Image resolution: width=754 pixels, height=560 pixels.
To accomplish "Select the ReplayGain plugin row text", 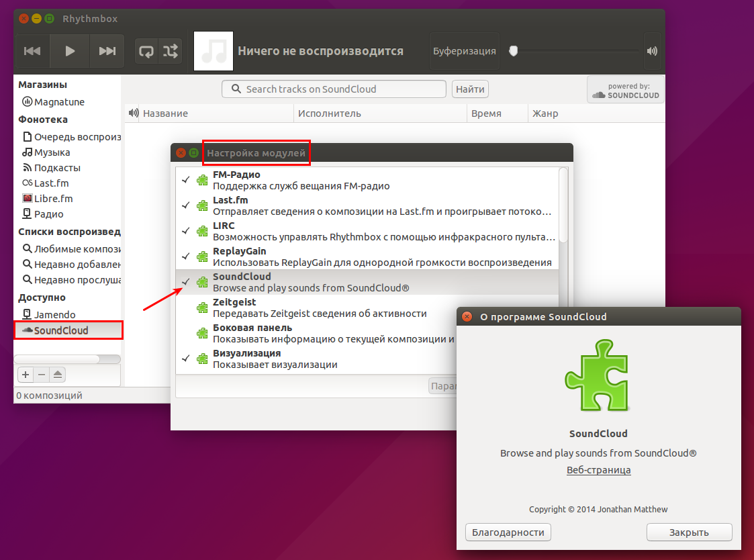I will 382,257.
